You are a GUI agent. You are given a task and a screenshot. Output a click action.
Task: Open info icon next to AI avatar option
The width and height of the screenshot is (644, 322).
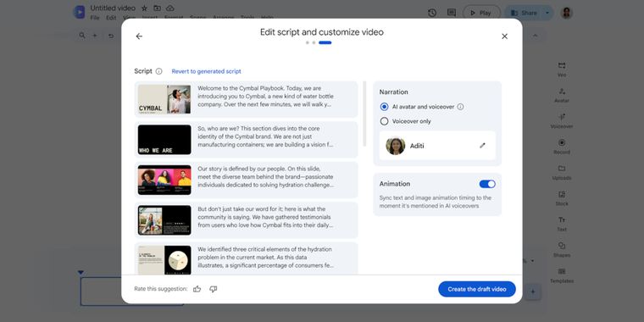(x=460, y=107)
